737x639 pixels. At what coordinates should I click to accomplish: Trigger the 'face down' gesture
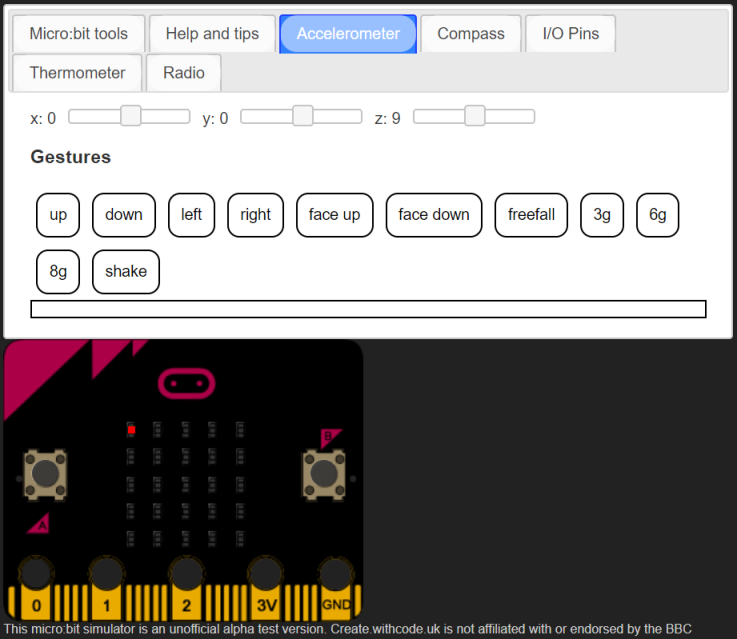(434, 215)
